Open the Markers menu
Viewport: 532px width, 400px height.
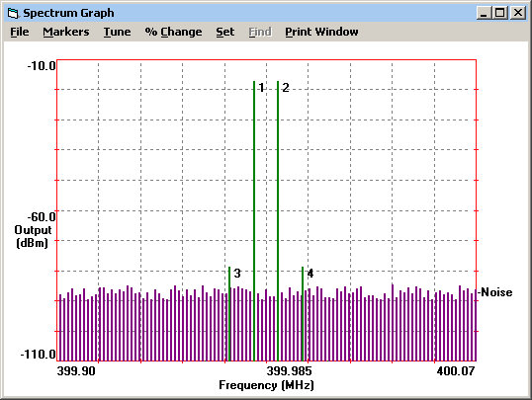[66, 32]
